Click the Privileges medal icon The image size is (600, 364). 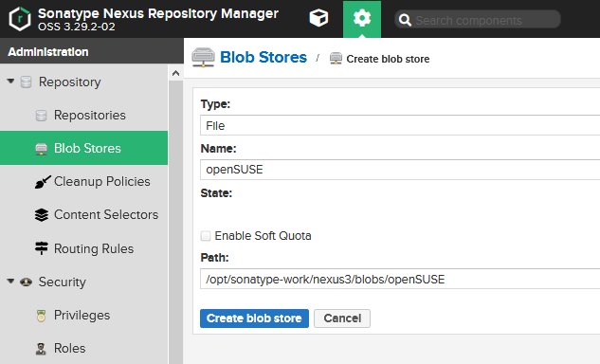(41, 316)
